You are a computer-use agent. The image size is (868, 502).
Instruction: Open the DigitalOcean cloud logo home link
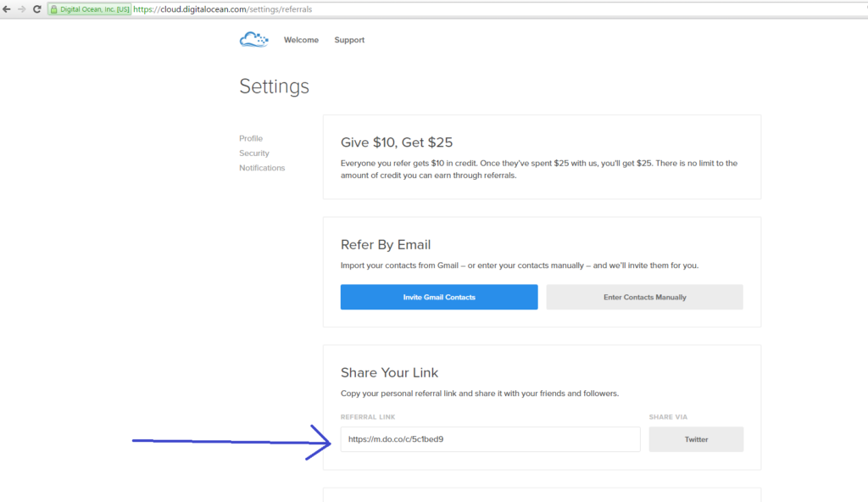pyautogui.click(x=253, y=40)
